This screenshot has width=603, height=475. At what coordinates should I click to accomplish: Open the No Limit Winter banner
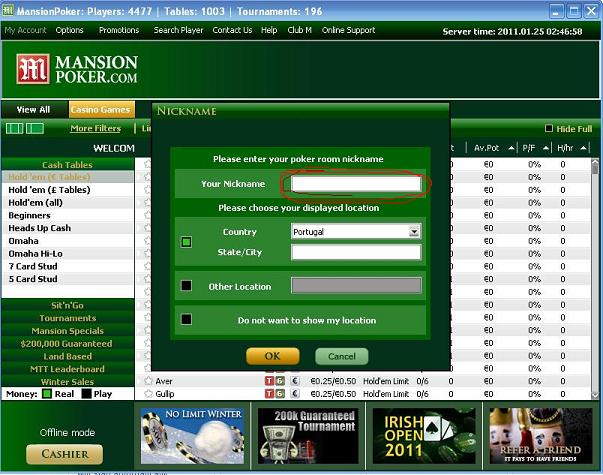pos(192,436)
